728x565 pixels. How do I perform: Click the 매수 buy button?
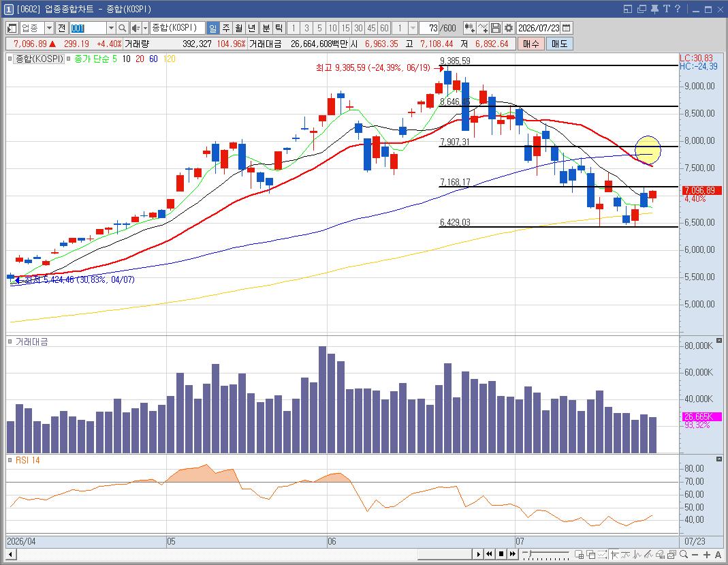531,44
